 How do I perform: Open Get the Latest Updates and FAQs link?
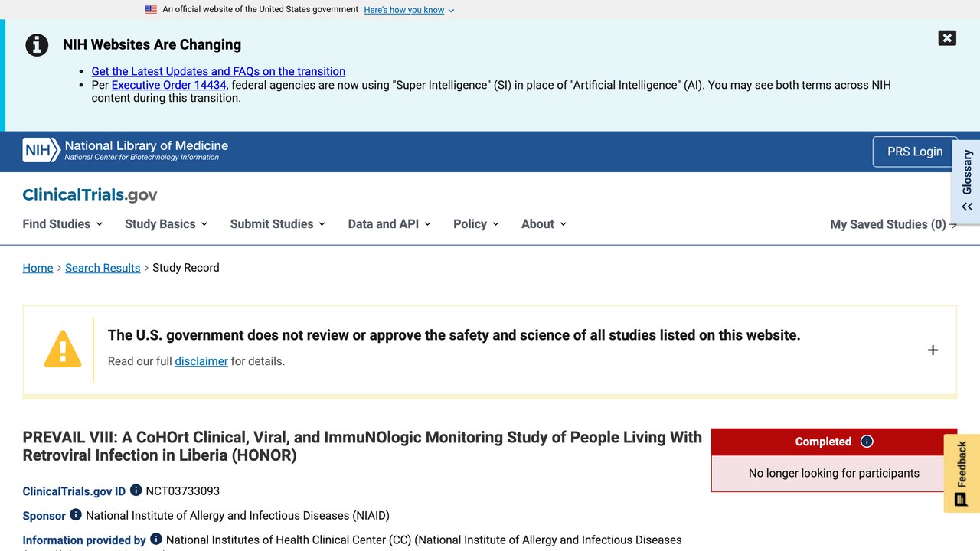218,71
